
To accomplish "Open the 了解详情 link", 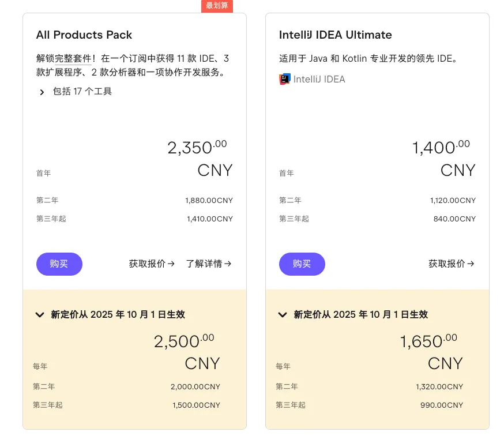I will [208, 264].
